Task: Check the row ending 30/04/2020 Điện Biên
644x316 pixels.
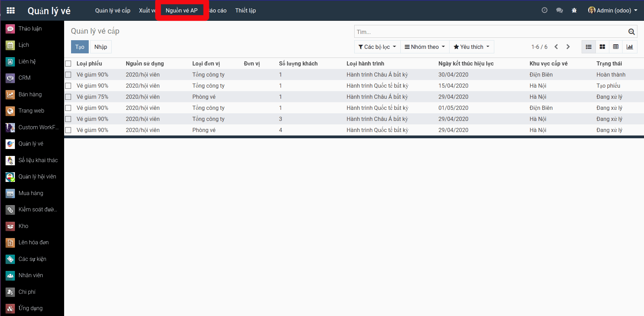Action: tap(68, 74)
